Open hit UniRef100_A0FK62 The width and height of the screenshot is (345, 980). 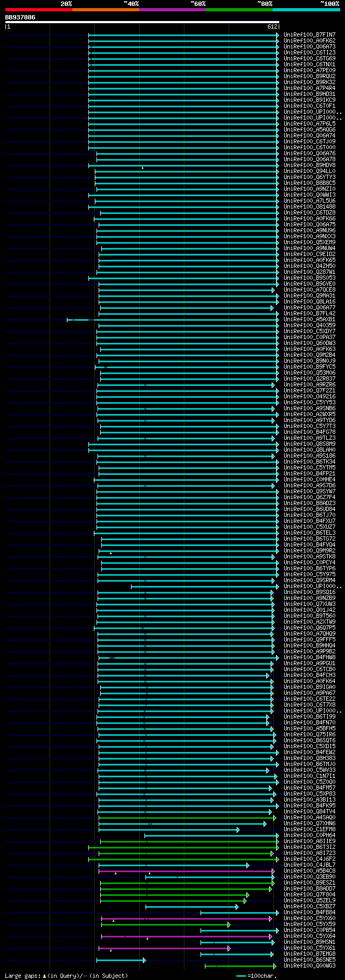click(x=309, y=40)
